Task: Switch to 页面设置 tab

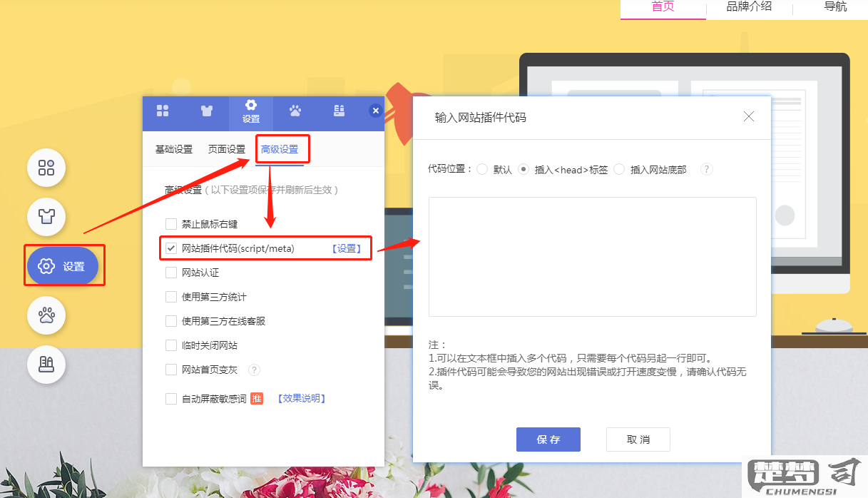Action: [x=227, y=149]
